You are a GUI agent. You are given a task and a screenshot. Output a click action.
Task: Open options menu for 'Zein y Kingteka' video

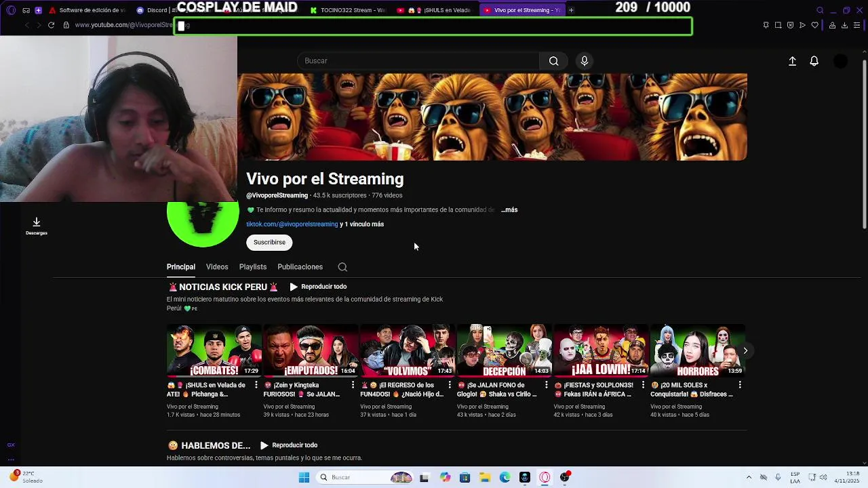(353, 385)
